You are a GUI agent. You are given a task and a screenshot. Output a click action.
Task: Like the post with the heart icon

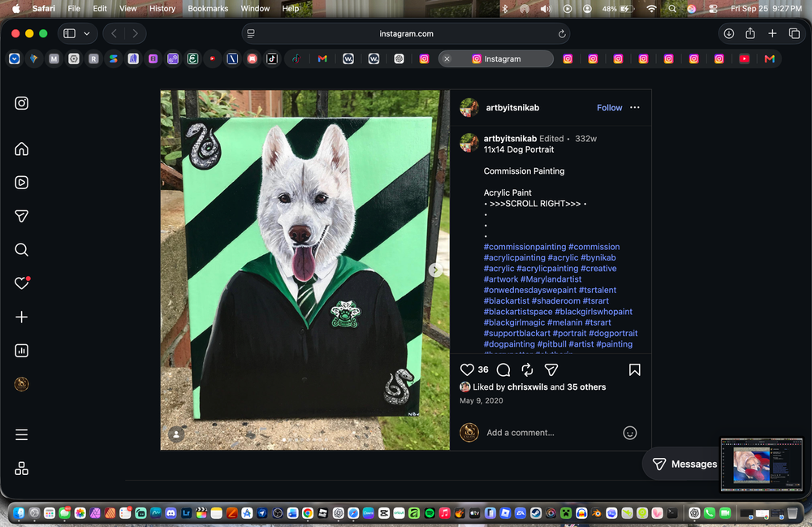[467, 369]
